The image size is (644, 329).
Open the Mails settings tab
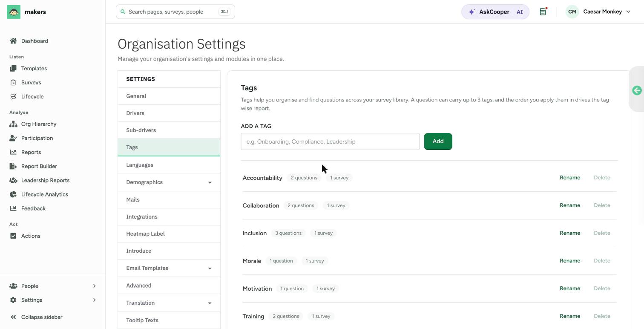tap(169, 200)
